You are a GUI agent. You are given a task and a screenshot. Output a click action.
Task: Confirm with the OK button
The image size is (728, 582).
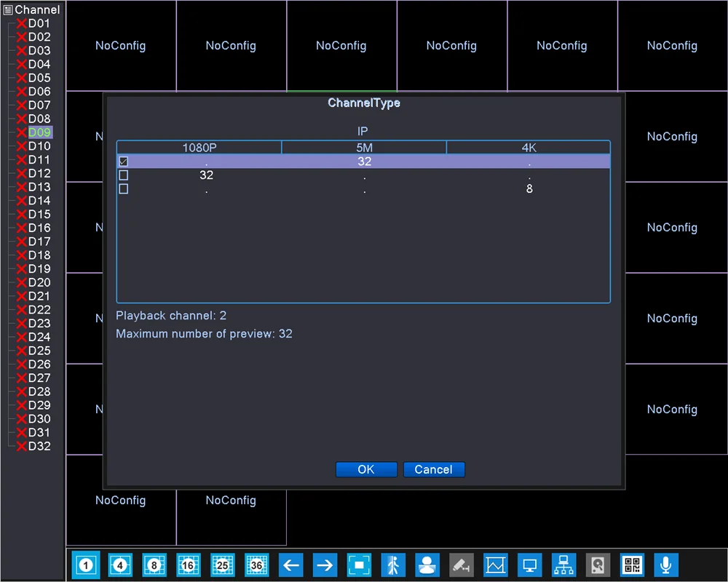(366, 469)
